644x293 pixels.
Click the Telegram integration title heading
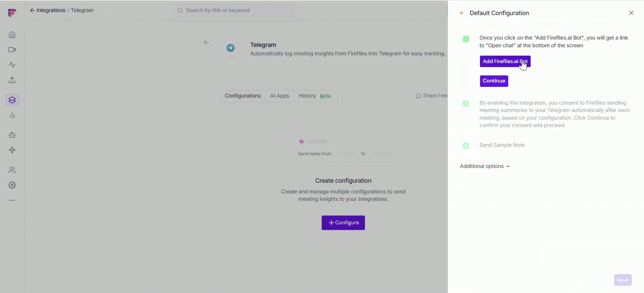[263, 45]
